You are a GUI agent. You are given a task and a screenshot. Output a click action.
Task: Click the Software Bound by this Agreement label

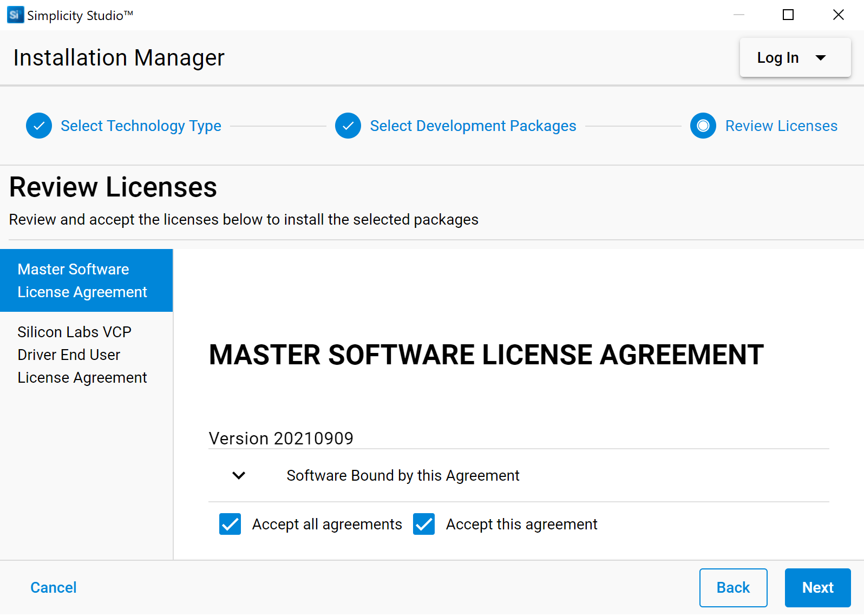[403, 475]
